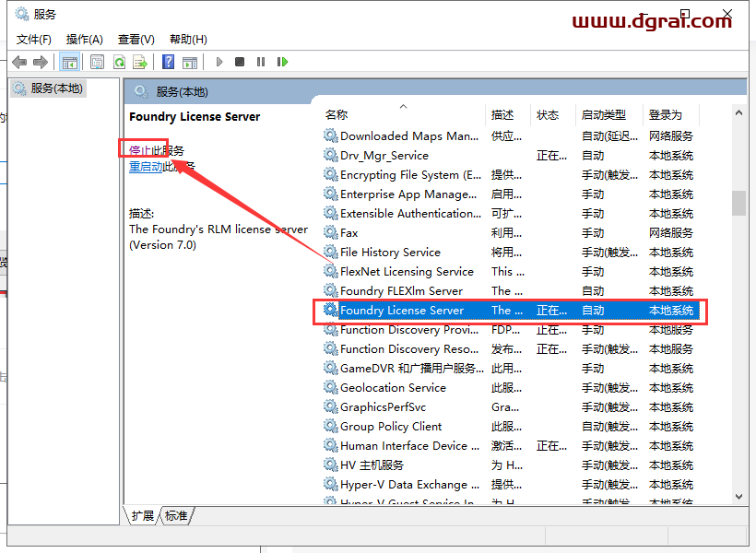The height and width of the screenshot is (553, 756).
Task: Click the Export List toolbar icon
Action: pyautogui.click(x=140, y=62)
